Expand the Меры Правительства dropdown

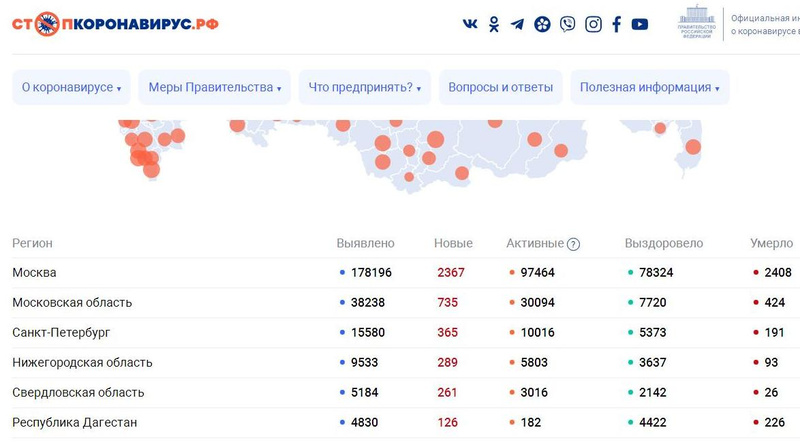214,88
